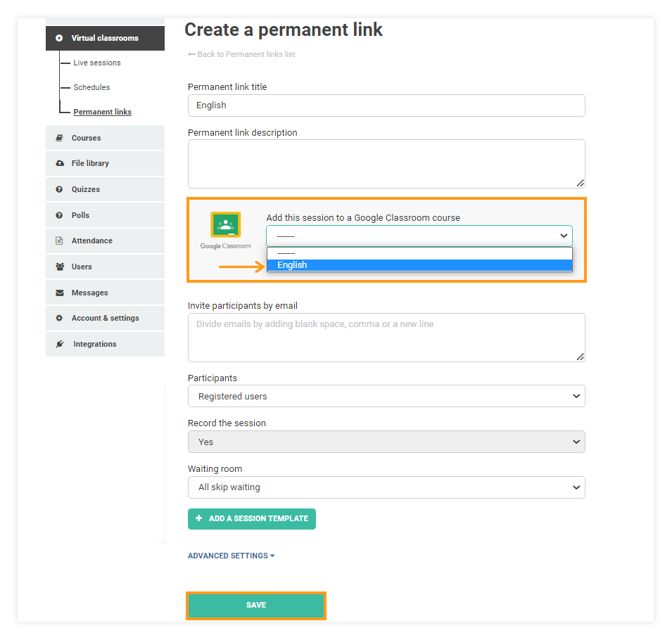Click the Virtual classrooms play icon

click(x=59, y=38)
